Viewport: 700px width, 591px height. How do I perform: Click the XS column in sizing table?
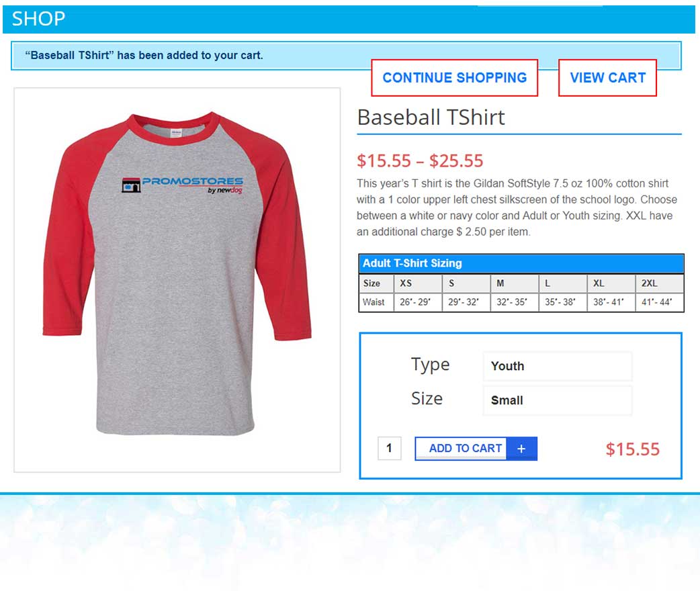click(418, 283)
